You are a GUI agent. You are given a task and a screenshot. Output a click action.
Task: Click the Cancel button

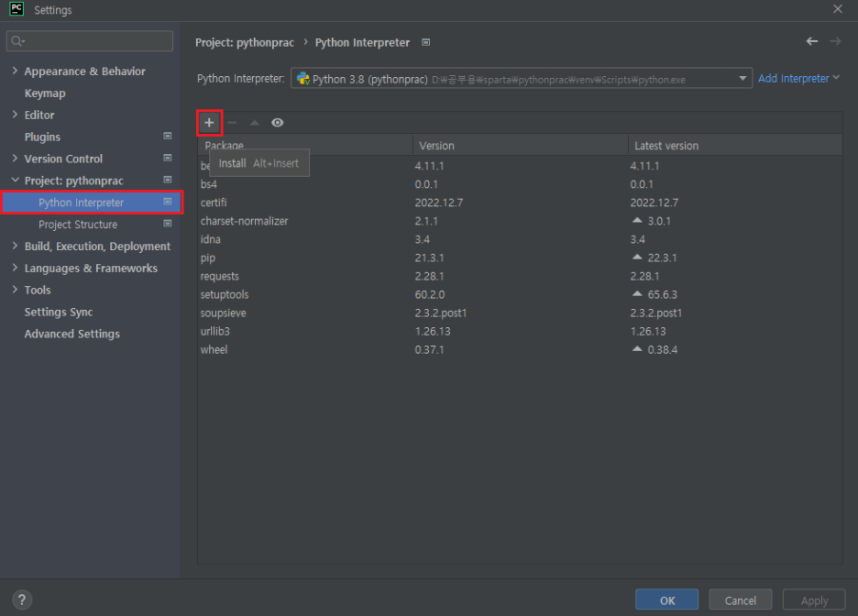(x=741, y=600)
